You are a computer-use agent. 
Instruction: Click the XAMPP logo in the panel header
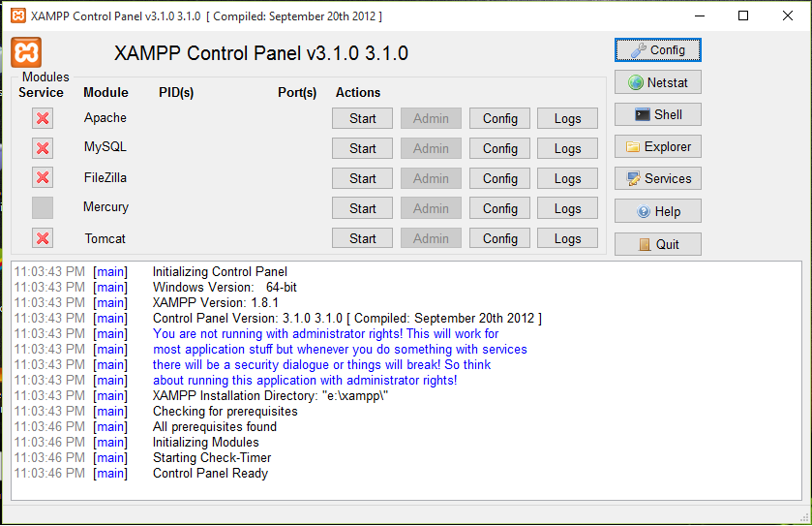click(26, 52)
